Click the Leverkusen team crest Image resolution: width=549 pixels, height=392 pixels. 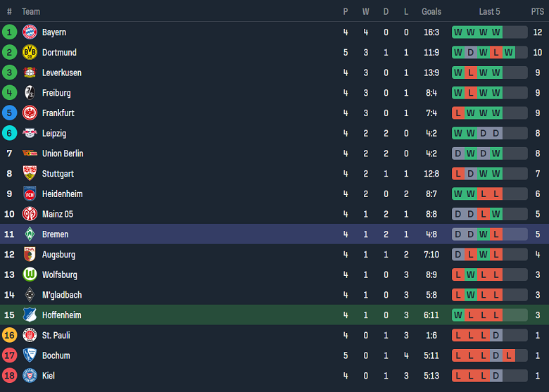[30, 72]
